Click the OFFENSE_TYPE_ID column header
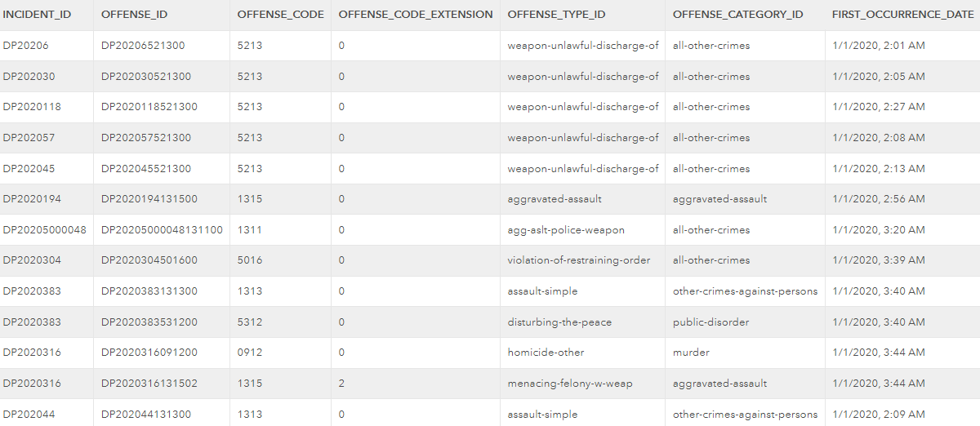Screen dimensions: 980x426 tap(556, 15)
